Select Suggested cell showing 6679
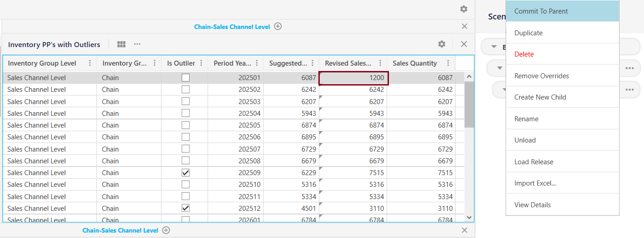This screenshot has height=238, width=644. coord(291,161)
